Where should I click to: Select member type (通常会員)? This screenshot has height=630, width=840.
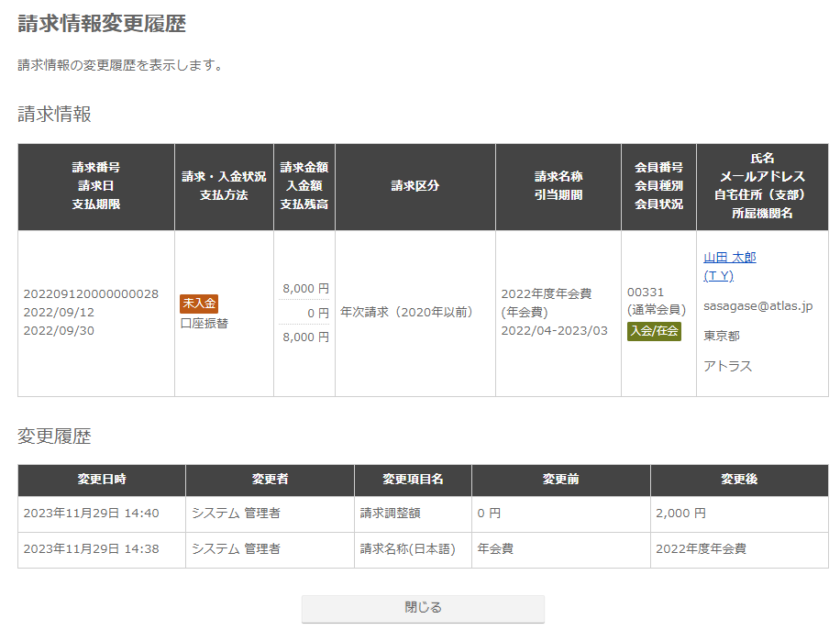(657, 310)
